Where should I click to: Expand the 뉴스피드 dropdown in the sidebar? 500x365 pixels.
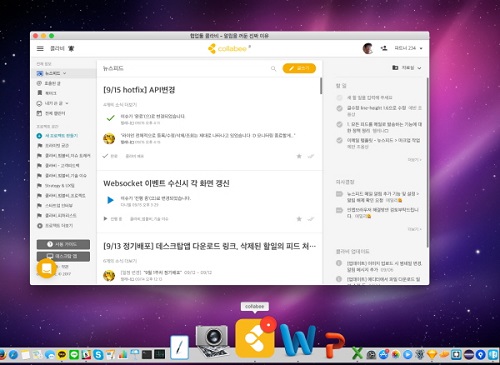pyautogui.click(x=65, y=73)
